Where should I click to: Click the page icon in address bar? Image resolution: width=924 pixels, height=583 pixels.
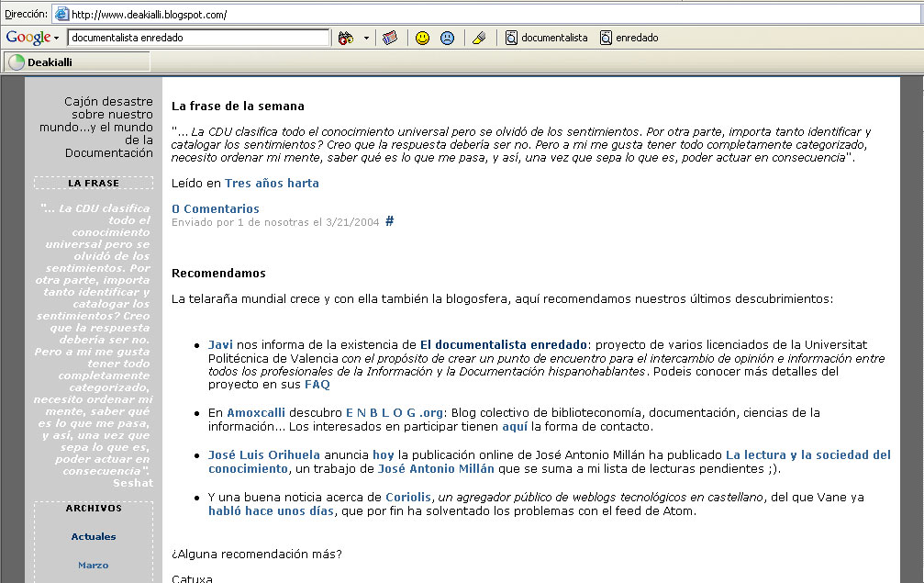coord(61,14)
